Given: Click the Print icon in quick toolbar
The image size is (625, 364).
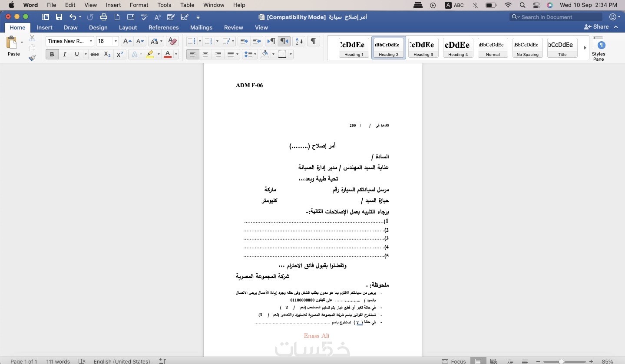Looking at the screenshot, I should click(x=103, y=17).
